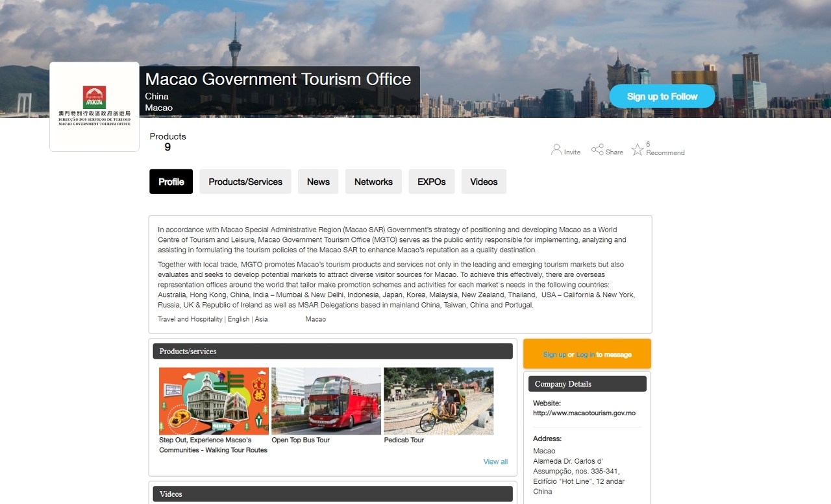Click the Sign up link in message box
This screenshot has width=831, height=504.
(x=554, y=355)
